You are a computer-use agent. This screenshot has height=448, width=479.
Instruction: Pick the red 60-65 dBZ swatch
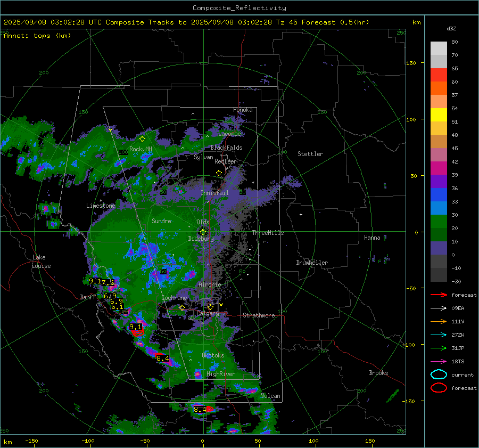point(439,75)
